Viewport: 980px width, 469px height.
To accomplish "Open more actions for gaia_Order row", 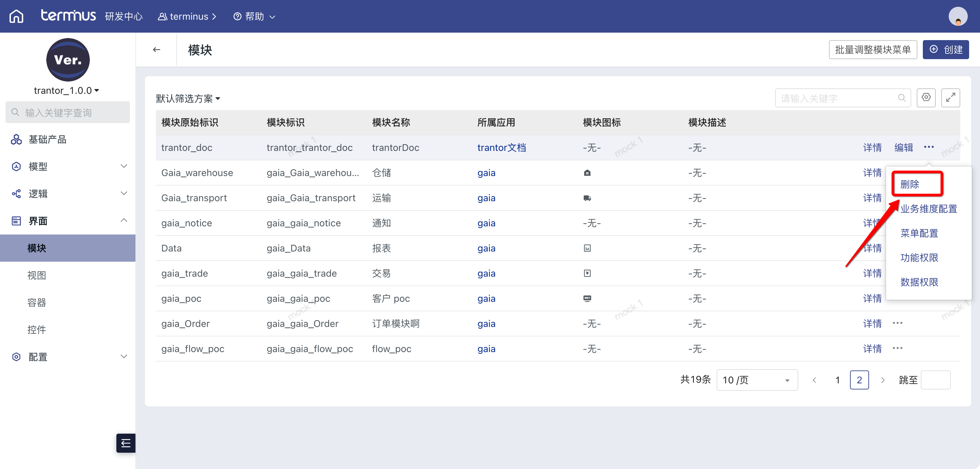I will pyautogui.click(x=897, y=323).
